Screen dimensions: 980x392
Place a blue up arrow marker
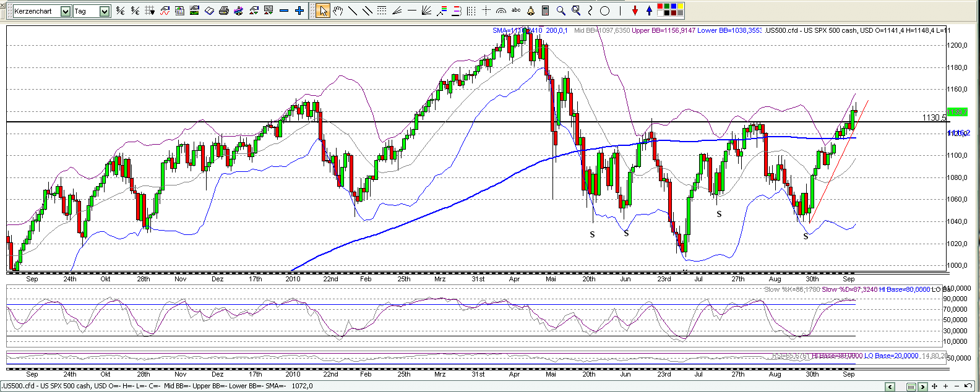(x=649, y=11)
